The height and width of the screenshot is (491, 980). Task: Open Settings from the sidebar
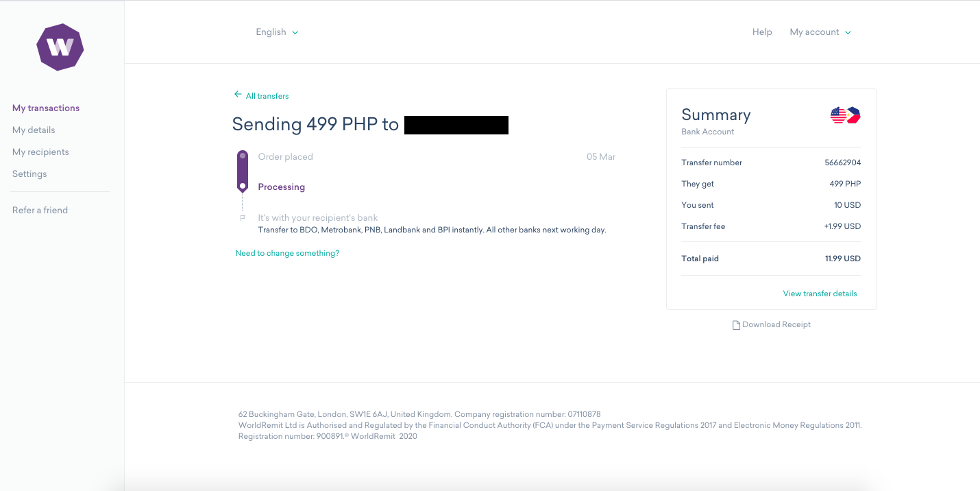click(29, 173)
